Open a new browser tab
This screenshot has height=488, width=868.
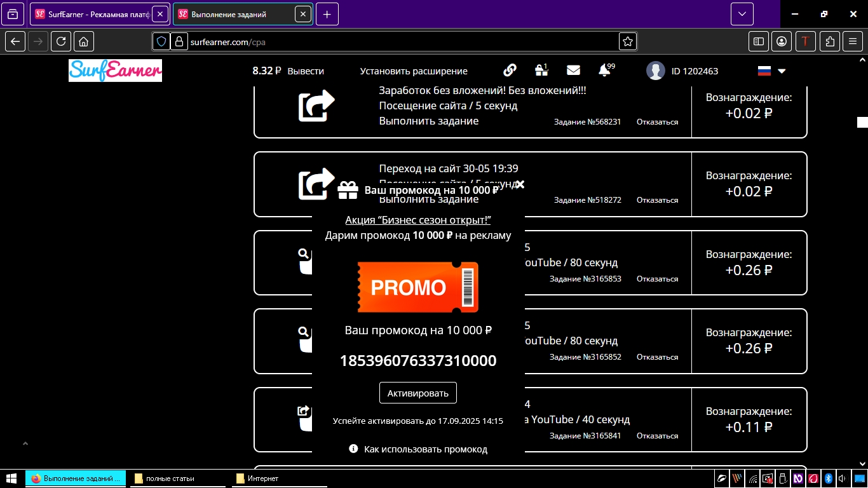point(327,14)
